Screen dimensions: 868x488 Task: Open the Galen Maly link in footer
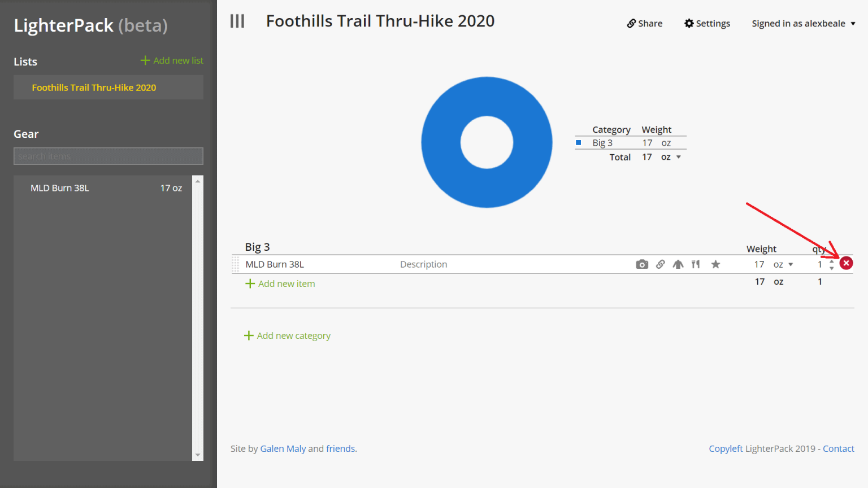click(283, 448)
